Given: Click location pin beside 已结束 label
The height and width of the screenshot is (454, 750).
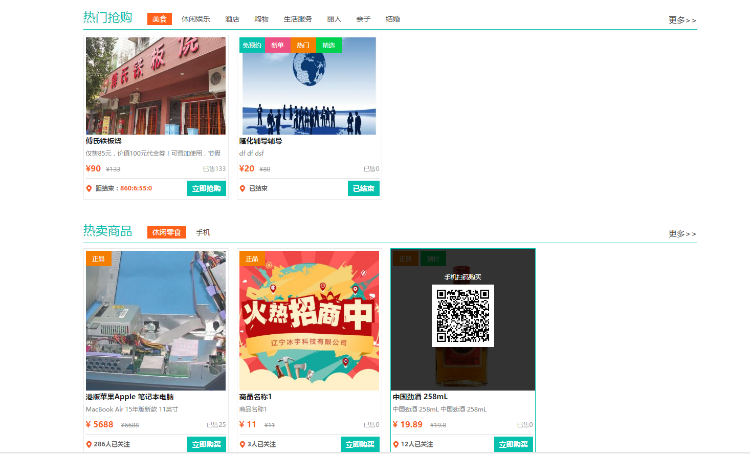Looking at the screenshot, I should (x=243, y=188).
